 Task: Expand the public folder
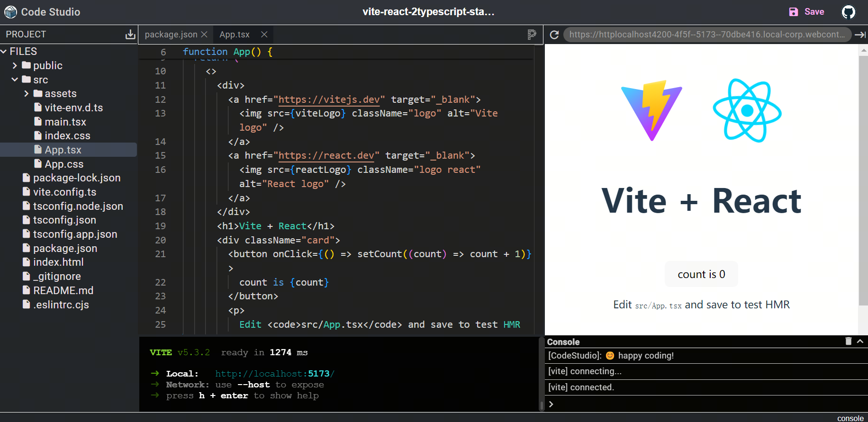(15, 65)
